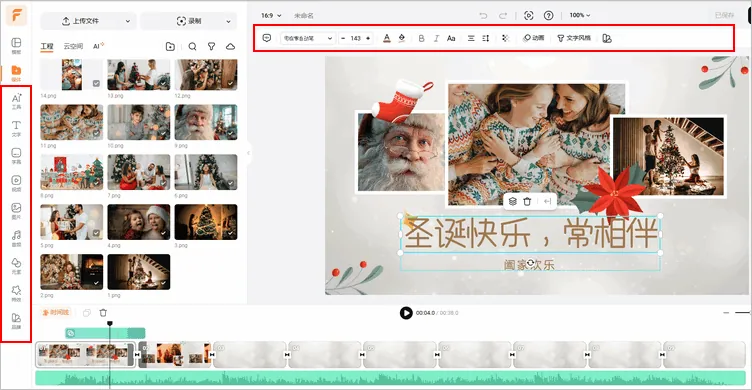Switch to the AI tab in media panel
Viewport: 752px width, 390px height.
(98, 46)
